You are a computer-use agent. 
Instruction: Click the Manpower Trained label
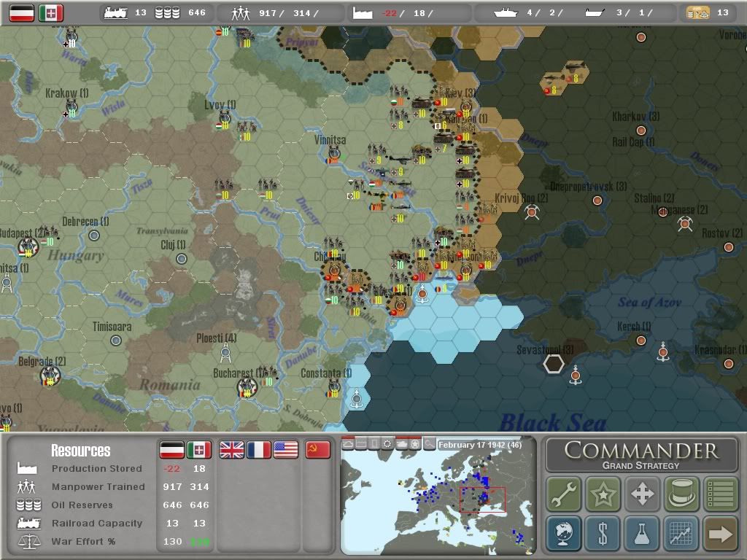[x=98, y=486]
